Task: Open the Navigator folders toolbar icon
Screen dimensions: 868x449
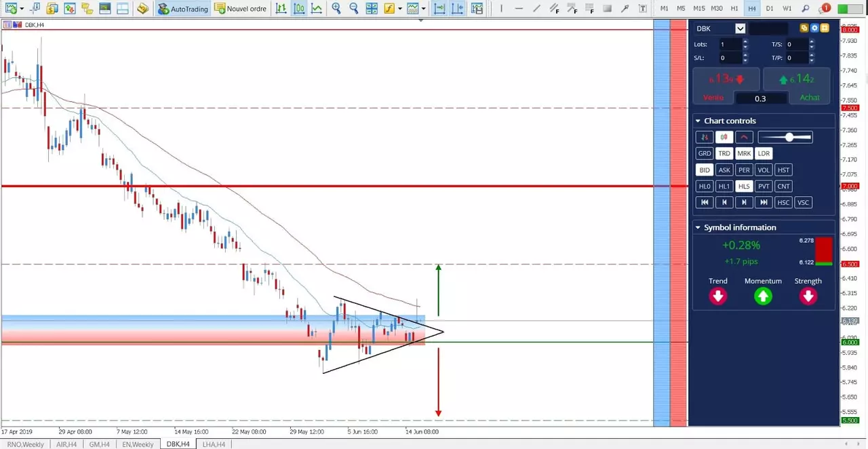Action: coord(87,9)
